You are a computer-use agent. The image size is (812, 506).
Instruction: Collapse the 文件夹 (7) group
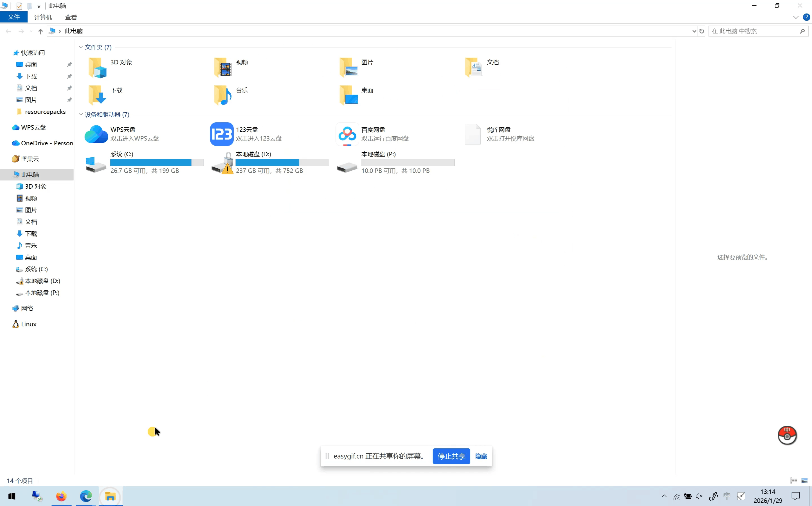(81, 47)
